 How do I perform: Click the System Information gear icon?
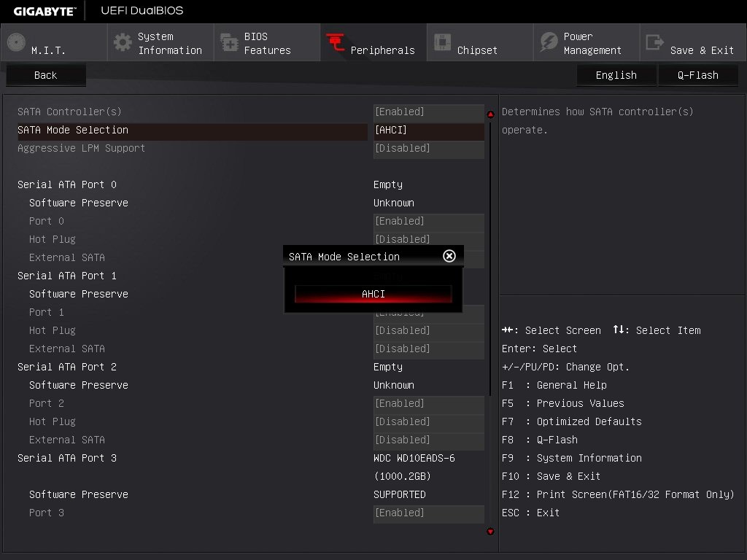[x=123, y=43]
